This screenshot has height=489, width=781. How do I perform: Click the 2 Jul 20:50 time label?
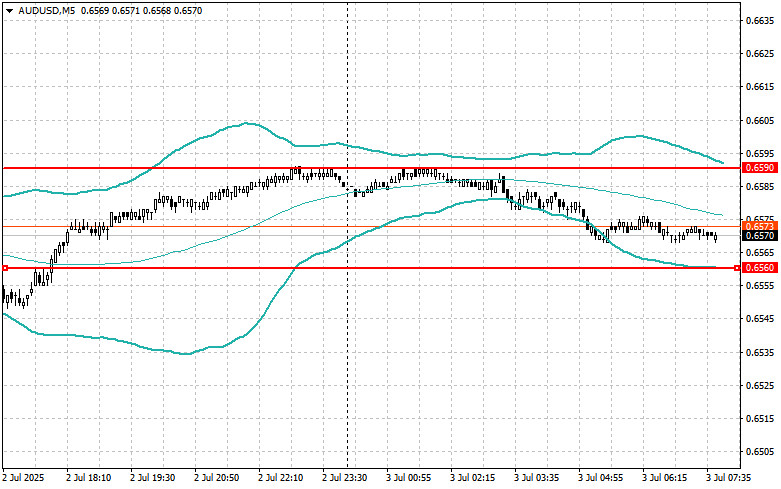pyautogui.click(x=217, y=478)
